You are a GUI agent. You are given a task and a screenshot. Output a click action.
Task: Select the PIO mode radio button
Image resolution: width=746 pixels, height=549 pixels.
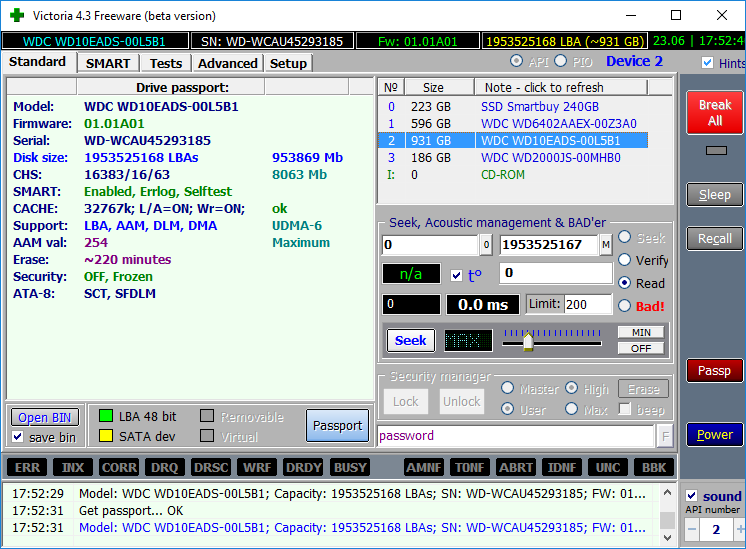click(x=560, y=61)
